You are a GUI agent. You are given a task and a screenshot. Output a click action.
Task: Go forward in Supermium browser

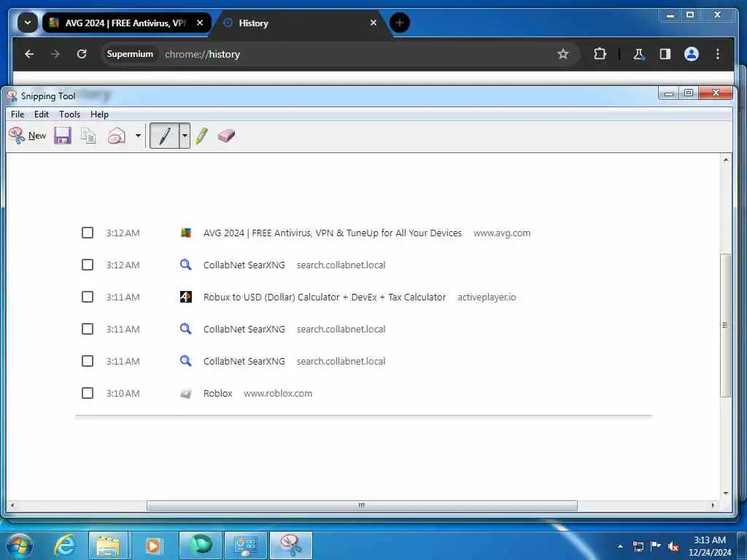[55, 54]
